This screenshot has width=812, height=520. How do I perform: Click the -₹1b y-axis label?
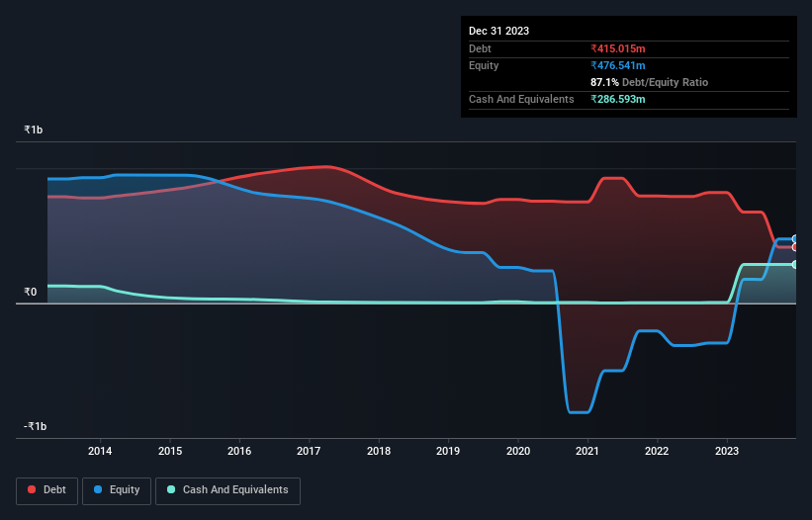point(36,426)
